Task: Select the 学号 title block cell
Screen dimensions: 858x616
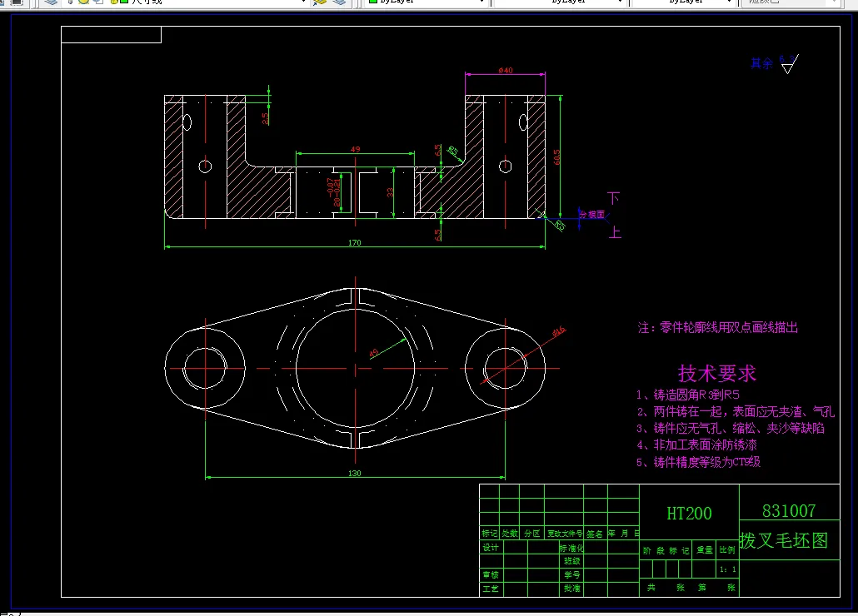Action: coord(571,575)
